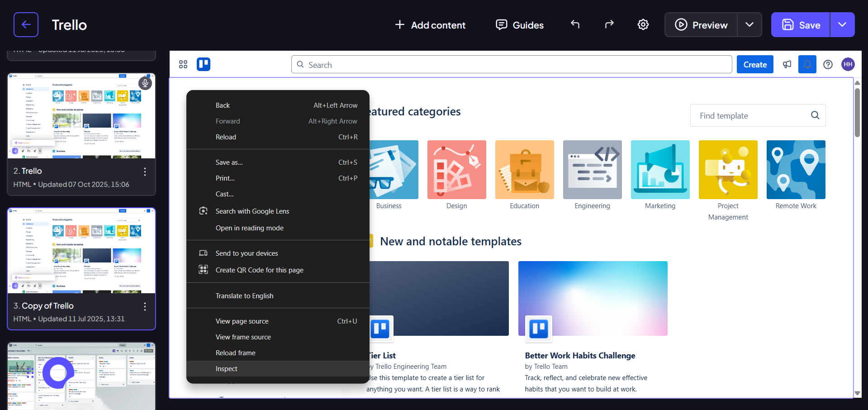
Task: Choose Print... from context menu
Action: click(x=278, y=178)
